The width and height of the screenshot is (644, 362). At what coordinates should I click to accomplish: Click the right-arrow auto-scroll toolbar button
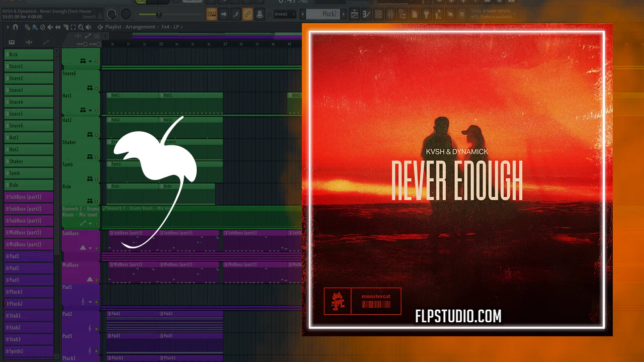coord(224,14)
